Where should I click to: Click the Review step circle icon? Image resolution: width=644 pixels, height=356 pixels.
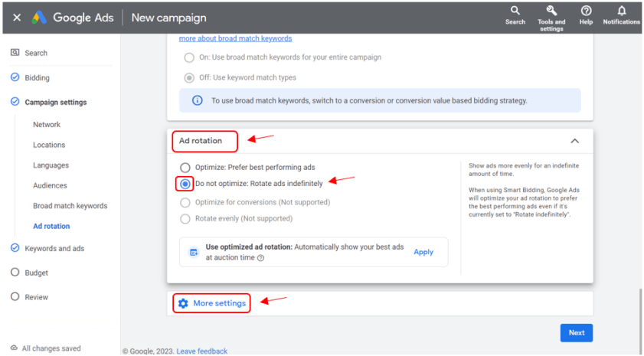pos(15,296)
